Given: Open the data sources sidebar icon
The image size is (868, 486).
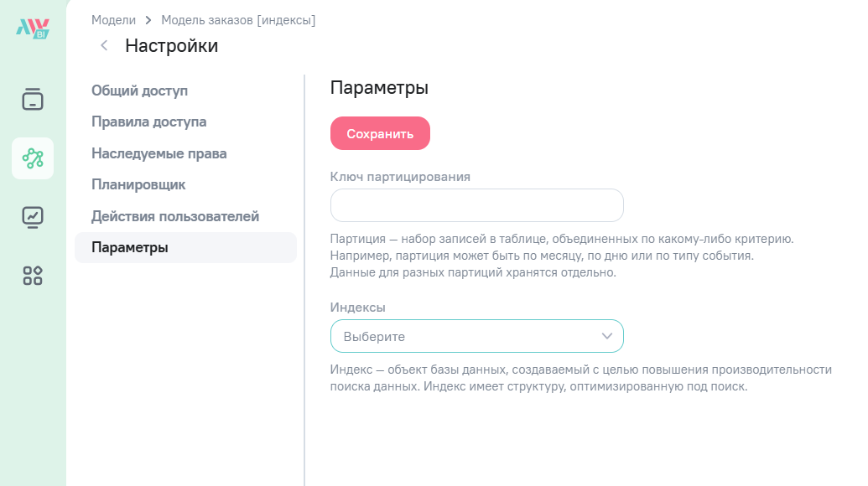Looking at the screenshot, I should [x=33, y=99].
